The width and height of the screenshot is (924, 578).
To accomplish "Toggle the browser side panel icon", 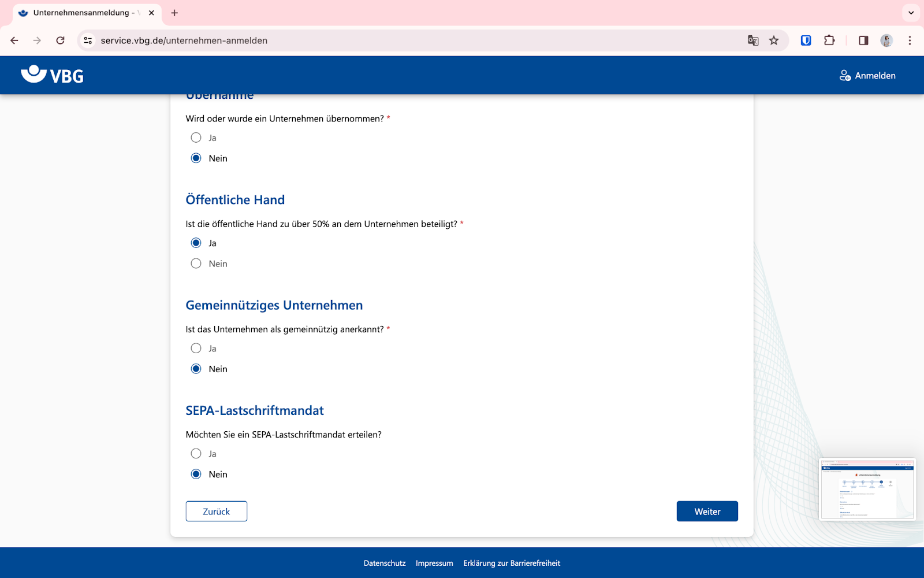I will click(863, 40).
